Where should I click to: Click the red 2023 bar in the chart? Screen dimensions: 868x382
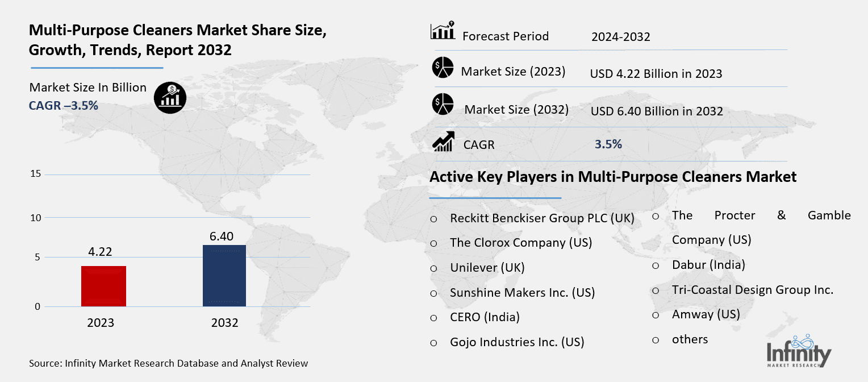tap(103, 285)
